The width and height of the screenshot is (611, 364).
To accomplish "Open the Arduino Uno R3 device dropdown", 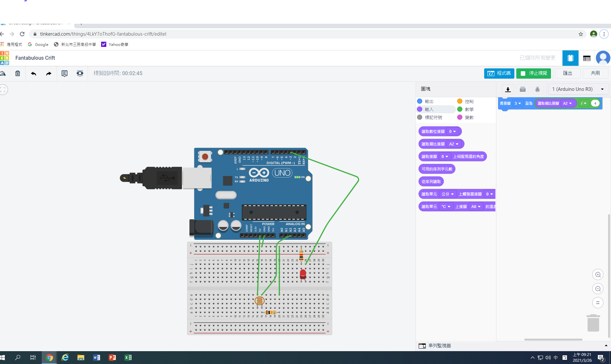I will pos(578,89).
